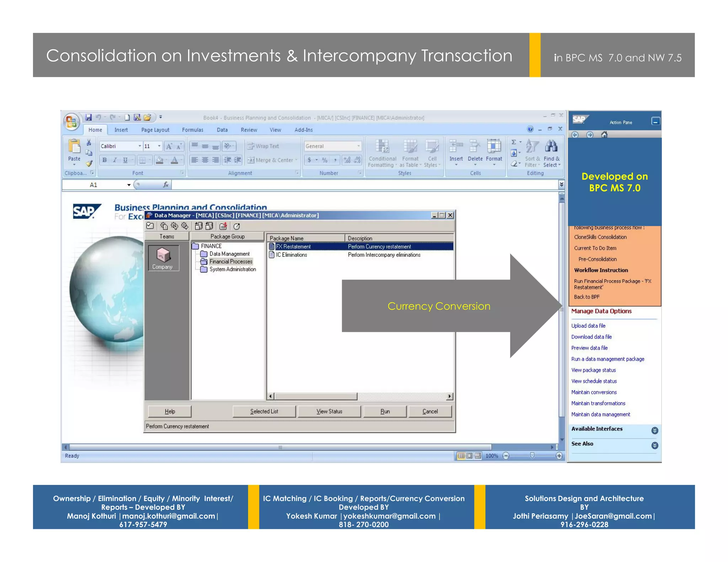
Task: Click the Format Painter brush icon
Action: [x=89, y=163]
